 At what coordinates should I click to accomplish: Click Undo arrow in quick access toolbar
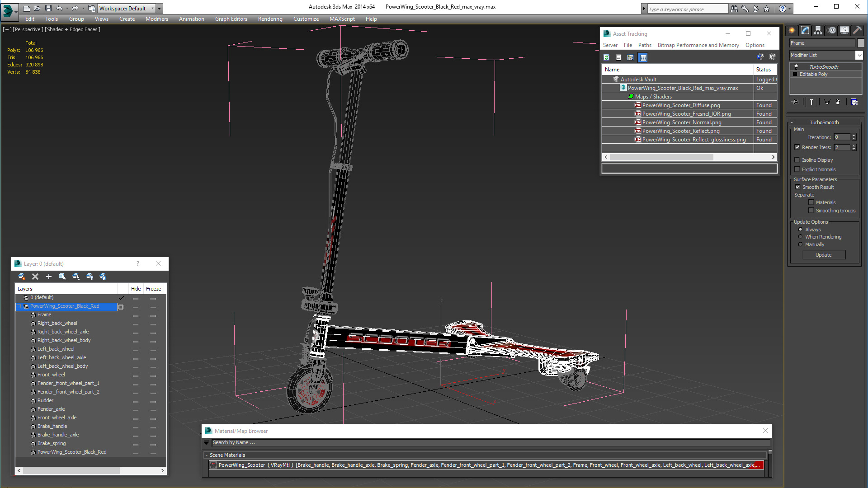coord(59,8)
